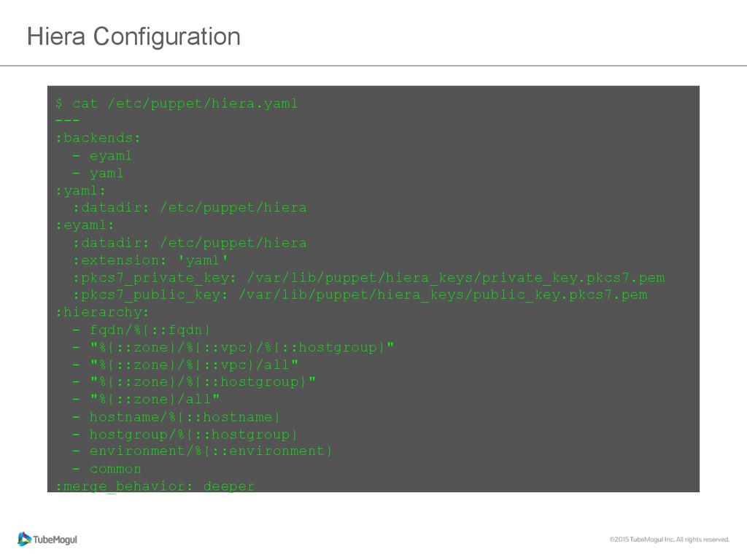
Task: Click the :extension: 'yaml' line
Action: [150, 260]
